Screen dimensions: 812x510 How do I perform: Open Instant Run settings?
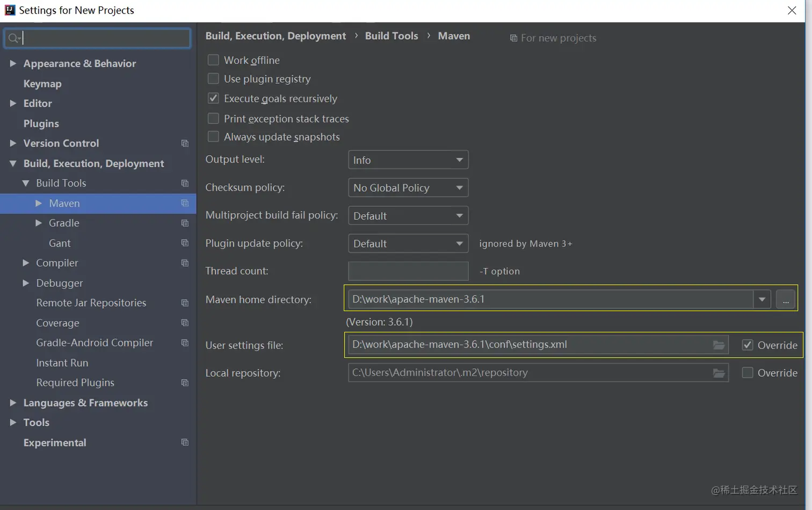[x=62, y=363]
